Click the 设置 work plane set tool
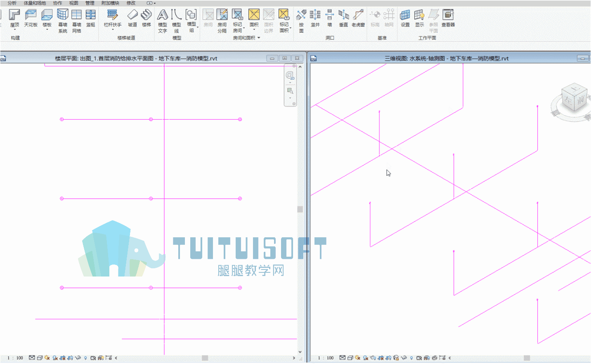The height and width of the screenshot is (364, 591). coord(405,19)
